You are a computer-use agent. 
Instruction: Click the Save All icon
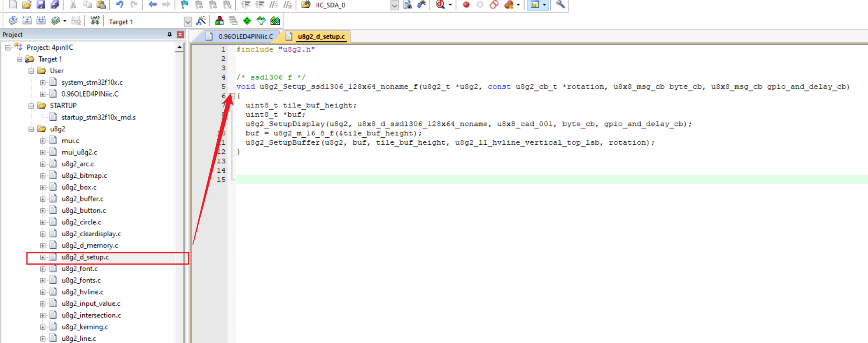[55, 5]
